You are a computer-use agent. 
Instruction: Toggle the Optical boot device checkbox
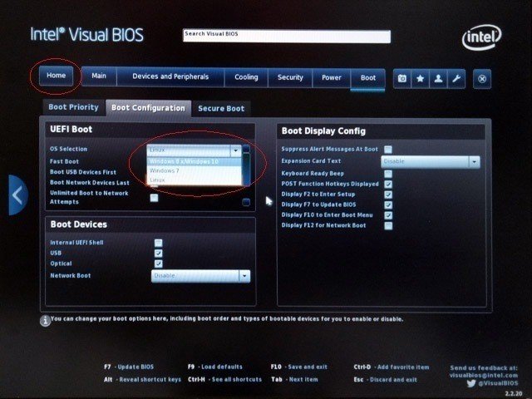pos(158,264)
